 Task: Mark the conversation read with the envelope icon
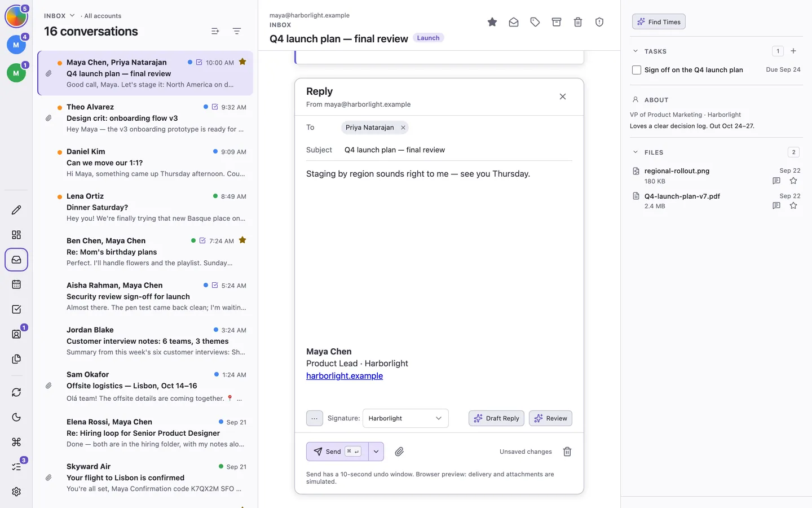click(x=514, y=22)
